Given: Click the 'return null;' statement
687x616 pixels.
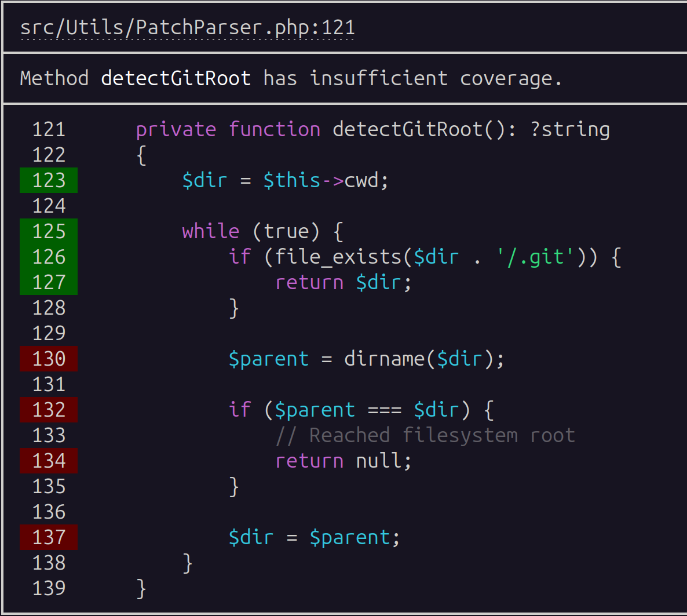Looking at the screenshot, I should [344, 461].
